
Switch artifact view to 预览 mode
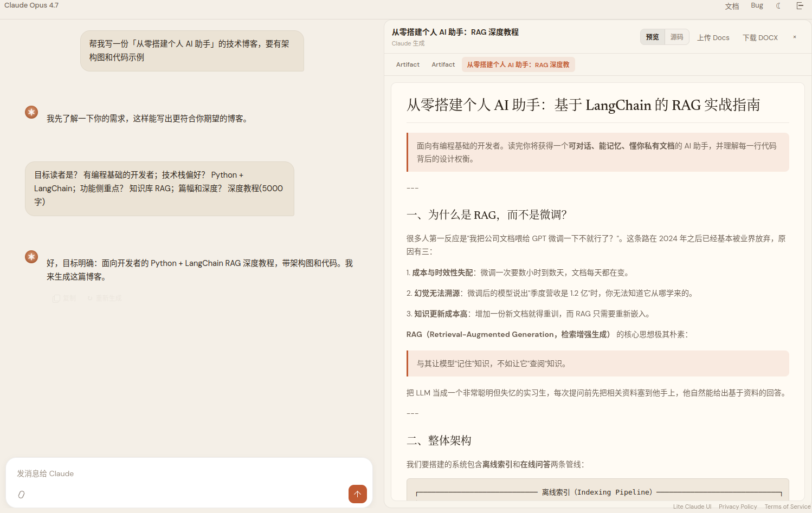653,37
